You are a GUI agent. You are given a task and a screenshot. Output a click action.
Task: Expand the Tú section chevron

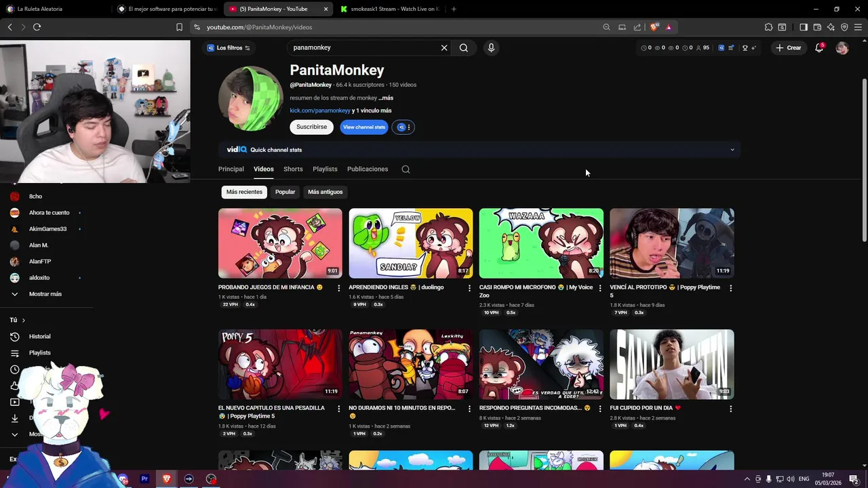pyautogui.click(x=23, y=320)
